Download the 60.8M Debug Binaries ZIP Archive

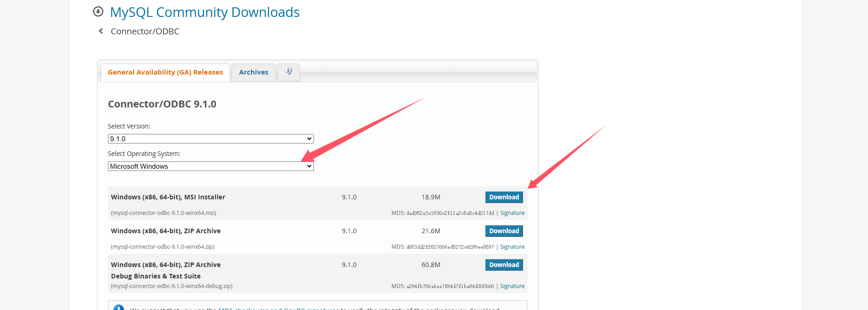click(504, 265)
